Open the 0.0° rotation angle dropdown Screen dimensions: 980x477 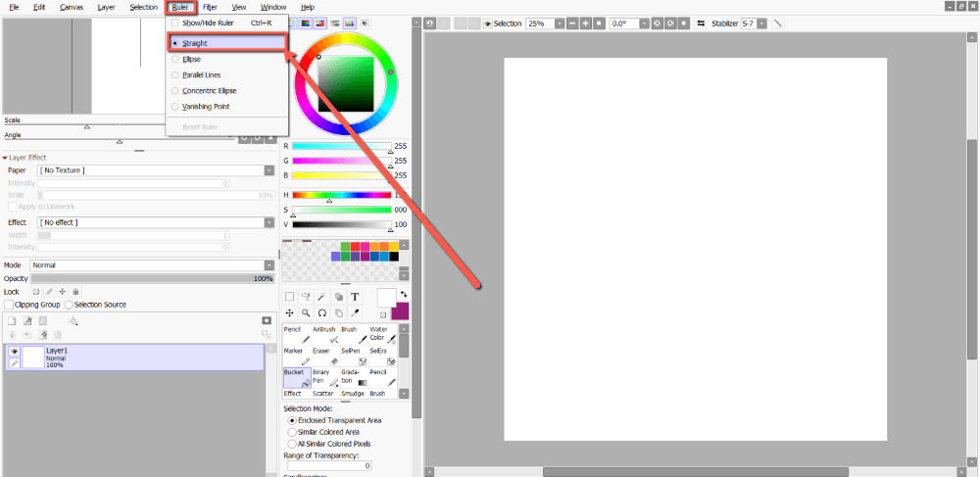[x=644, y=24]
